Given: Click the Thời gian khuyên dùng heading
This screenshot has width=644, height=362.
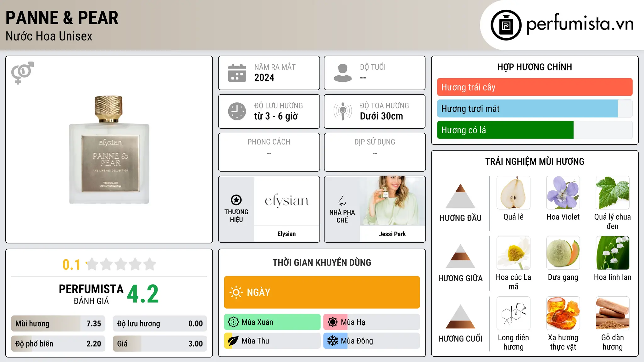Looking at the screenshot, I should tap(322, 262).
